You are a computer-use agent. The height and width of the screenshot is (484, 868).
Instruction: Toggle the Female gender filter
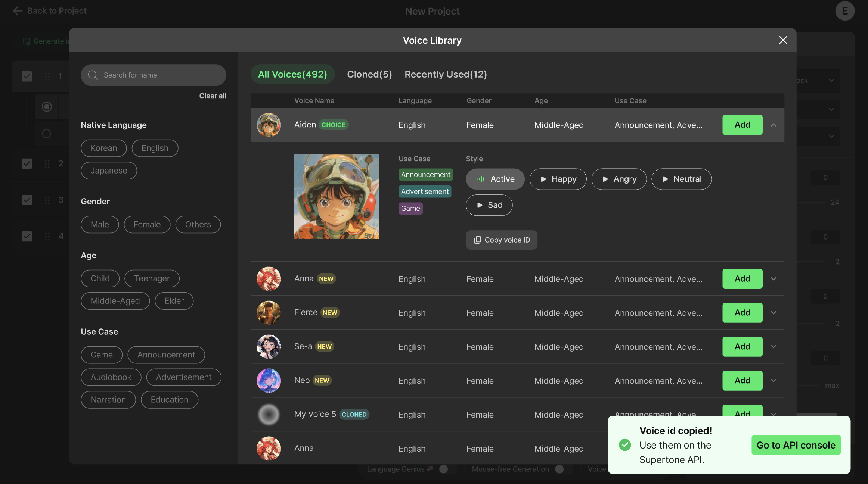coord(147,225)
